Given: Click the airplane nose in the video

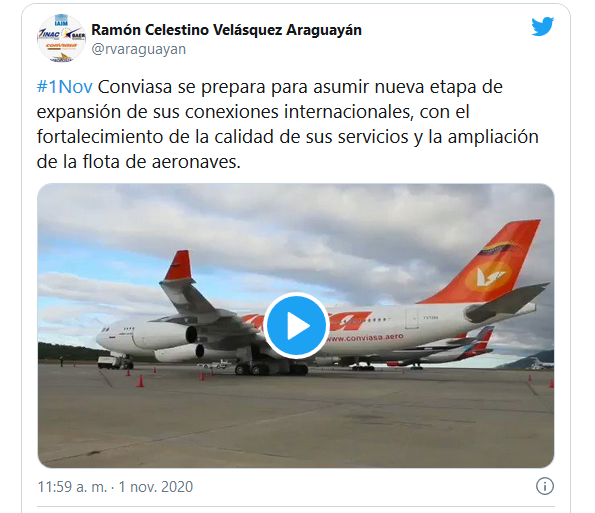Looking at the screenshot, I should click(105, 336).
